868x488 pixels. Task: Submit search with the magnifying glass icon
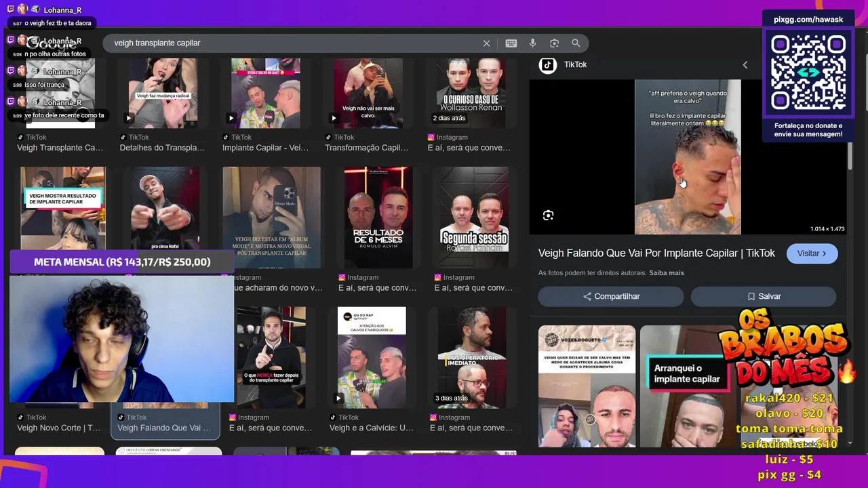(x=576, y=43)
